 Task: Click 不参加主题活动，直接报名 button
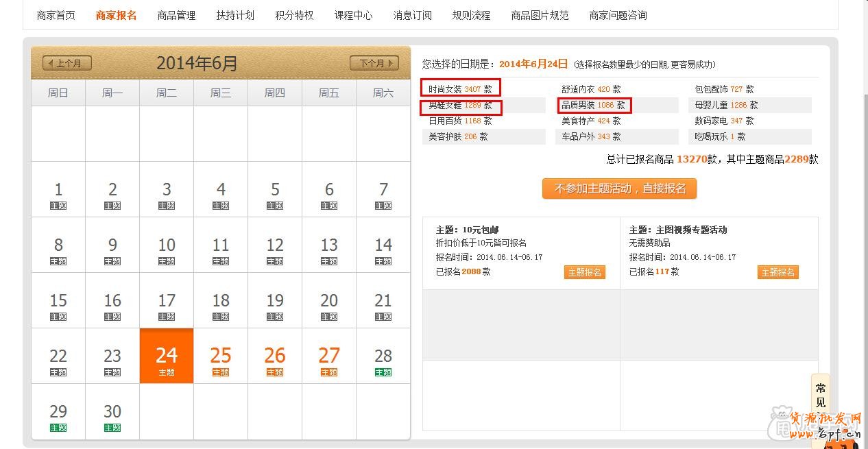tap(619, 189)
